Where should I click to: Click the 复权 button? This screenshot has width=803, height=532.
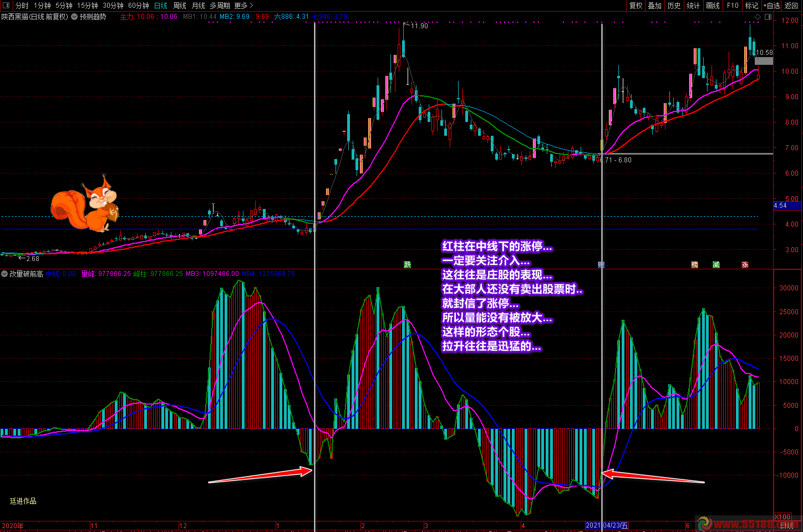(x=636, y=6)
